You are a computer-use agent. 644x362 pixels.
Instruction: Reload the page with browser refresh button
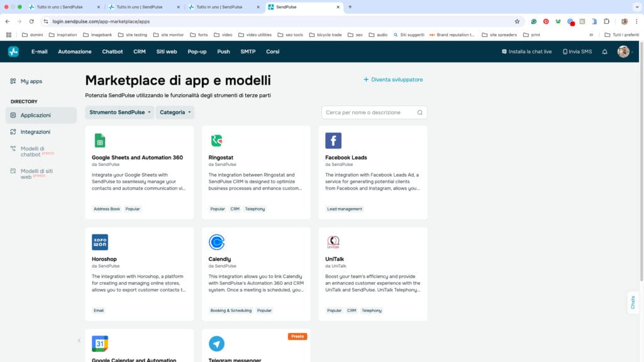(31, 21)
